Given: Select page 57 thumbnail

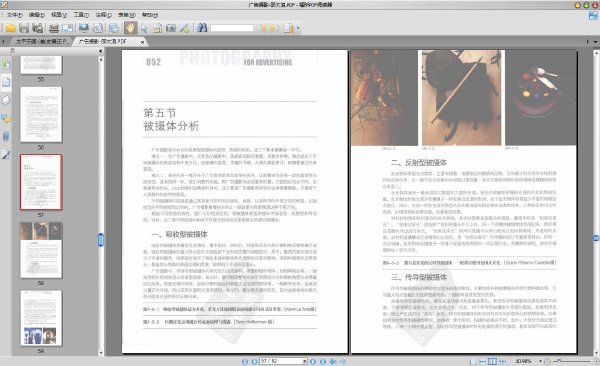Looking at the screenshot, I should pyautogui.click(x=41, y=182).
